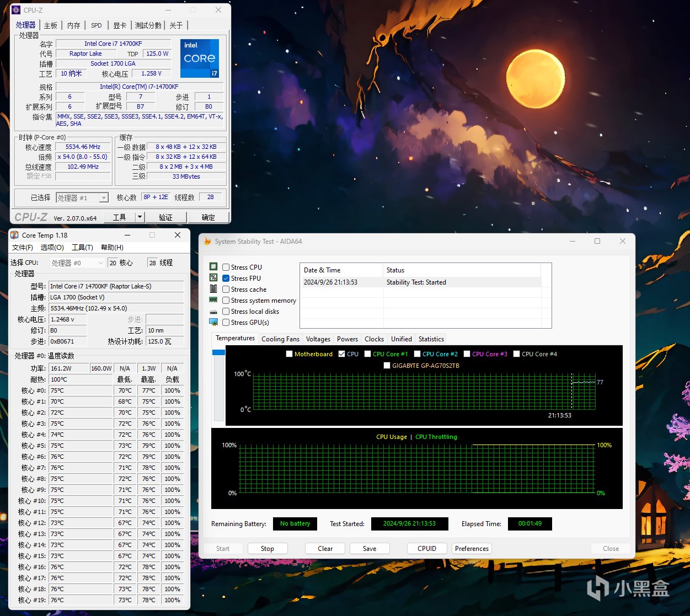Click the blue graph scale slider bar
This screenshot has width=690, height=616.
pyautogui.click(x=218, y=352)
